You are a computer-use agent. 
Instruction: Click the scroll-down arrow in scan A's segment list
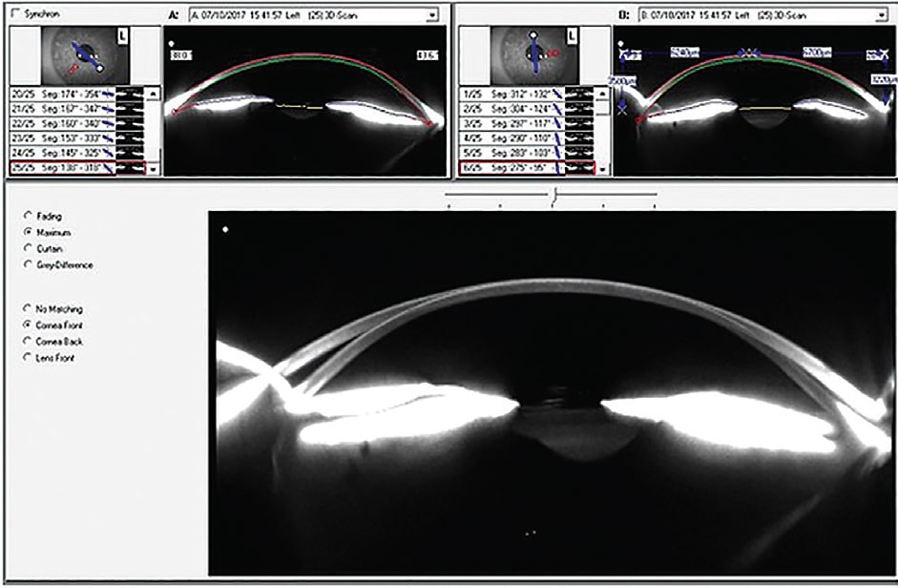(x=153, y=169)
